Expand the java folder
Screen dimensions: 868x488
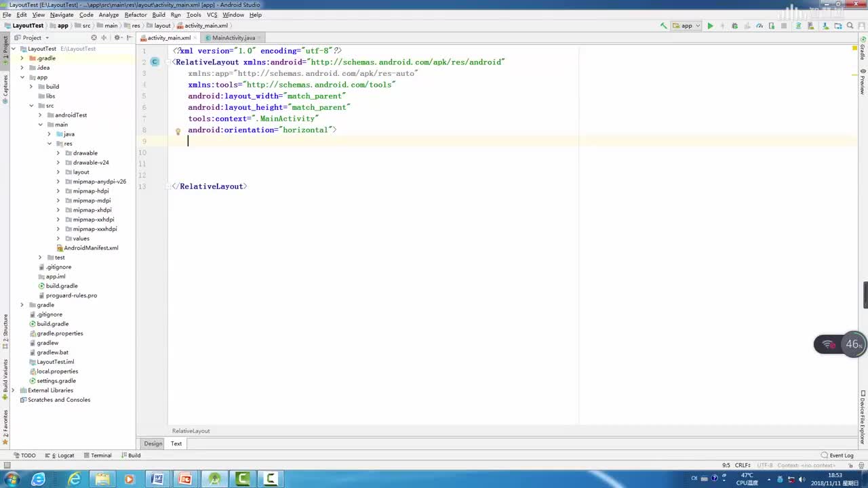[x=49, y=134]
